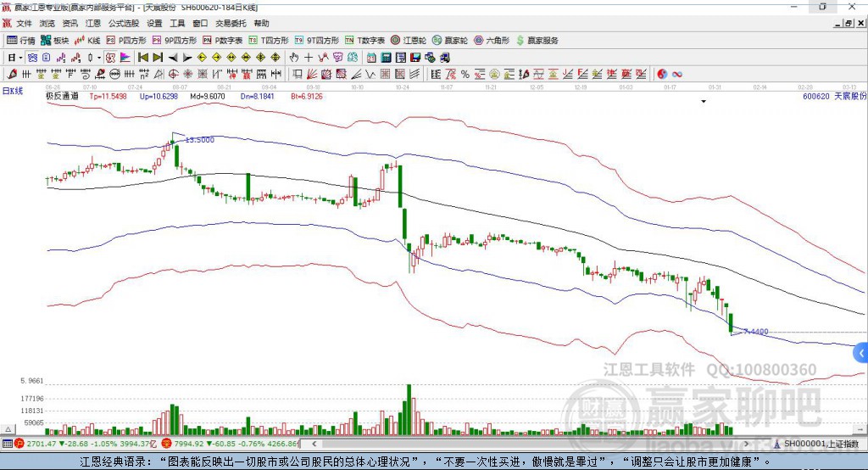Click the volume pane up-arrow button
This screenshot has height=470, width=868.
click(x=8, y=429)
